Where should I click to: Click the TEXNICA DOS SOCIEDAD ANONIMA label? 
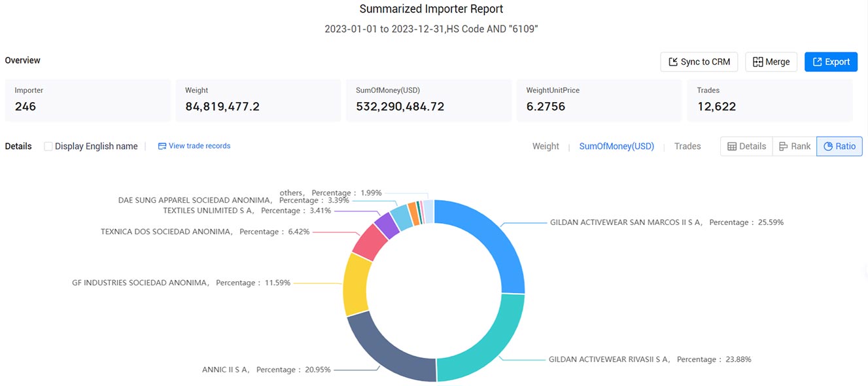pos(205,232)
